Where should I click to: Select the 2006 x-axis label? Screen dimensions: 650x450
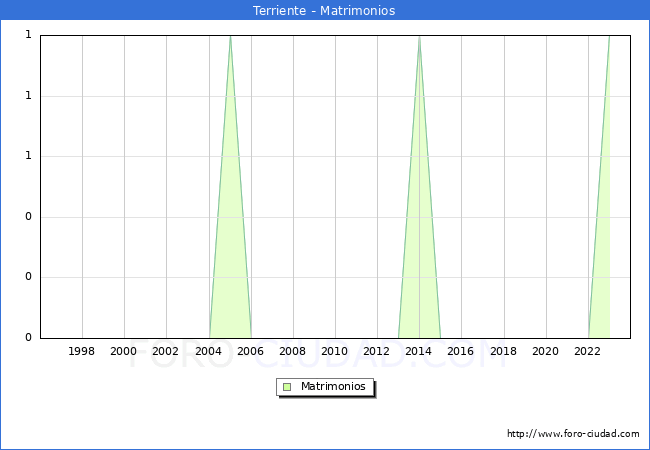click(x=250, y=351)
